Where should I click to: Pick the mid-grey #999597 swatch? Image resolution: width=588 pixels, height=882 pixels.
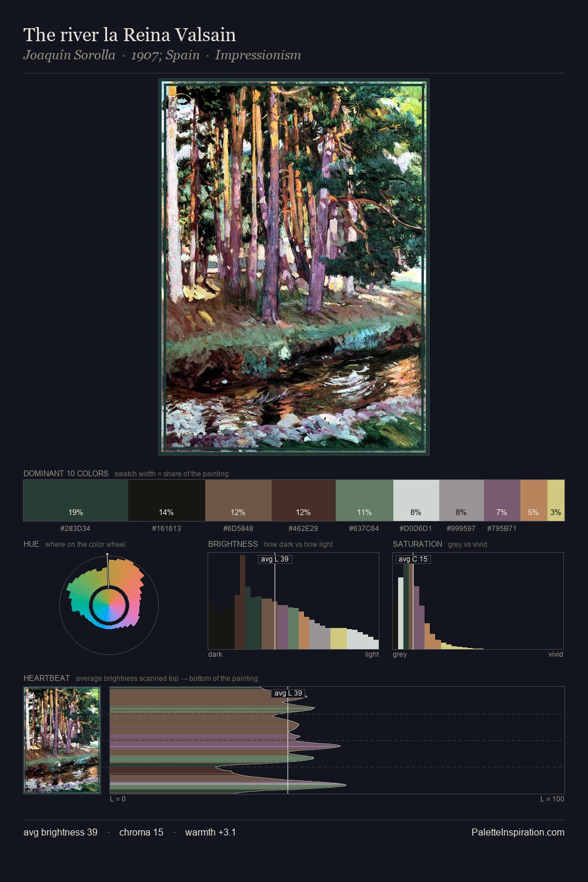click(462, 500)
